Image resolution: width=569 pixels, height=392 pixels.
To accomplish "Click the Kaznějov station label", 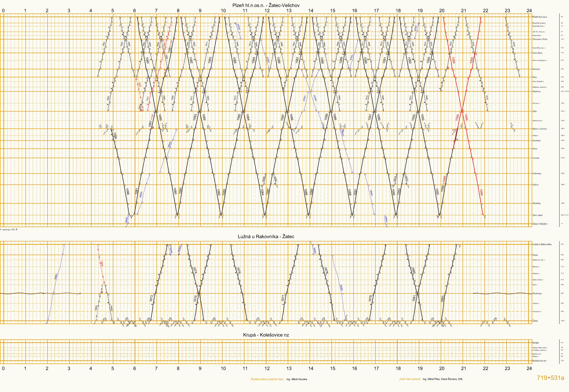I will 536,69.
